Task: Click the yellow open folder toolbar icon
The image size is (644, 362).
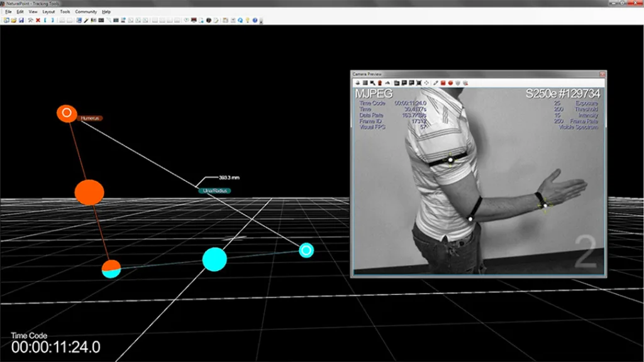Action: 14,20
